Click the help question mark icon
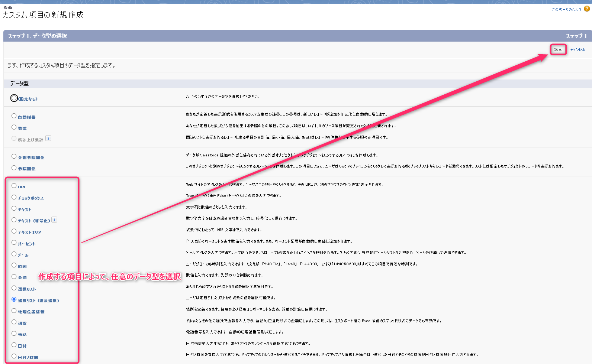This screenshot has width=592, height=364. point(587,9)
